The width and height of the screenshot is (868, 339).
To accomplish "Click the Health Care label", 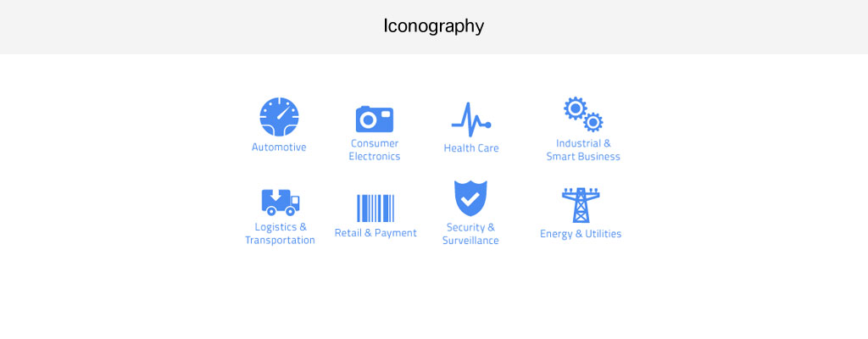I will (471, 148).
